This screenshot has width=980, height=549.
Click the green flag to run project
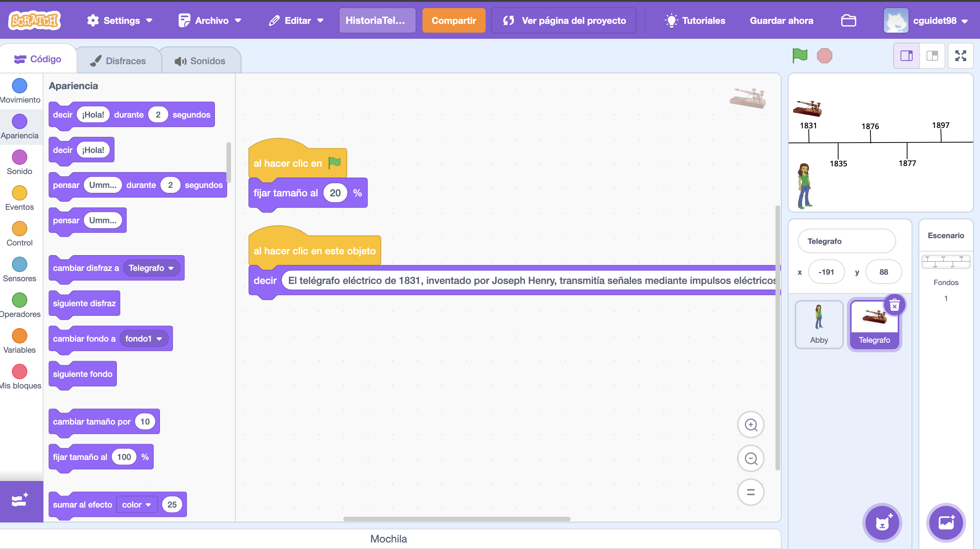pyautogui.click(x=800, y=56)
